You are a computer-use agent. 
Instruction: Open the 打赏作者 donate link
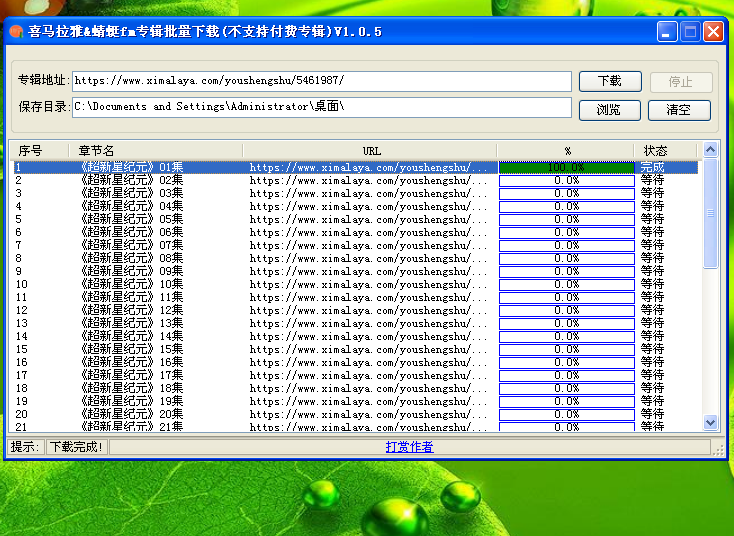[409, 447]
